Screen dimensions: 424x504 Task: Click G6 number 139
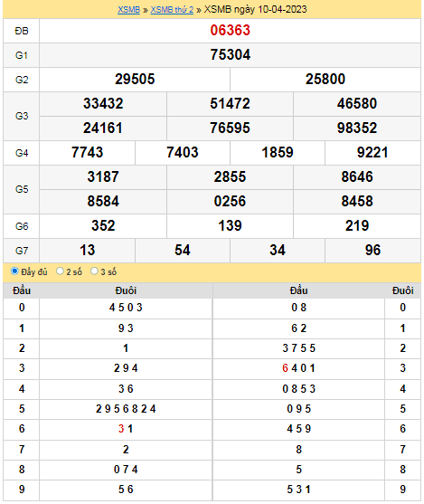pos(230,225)
